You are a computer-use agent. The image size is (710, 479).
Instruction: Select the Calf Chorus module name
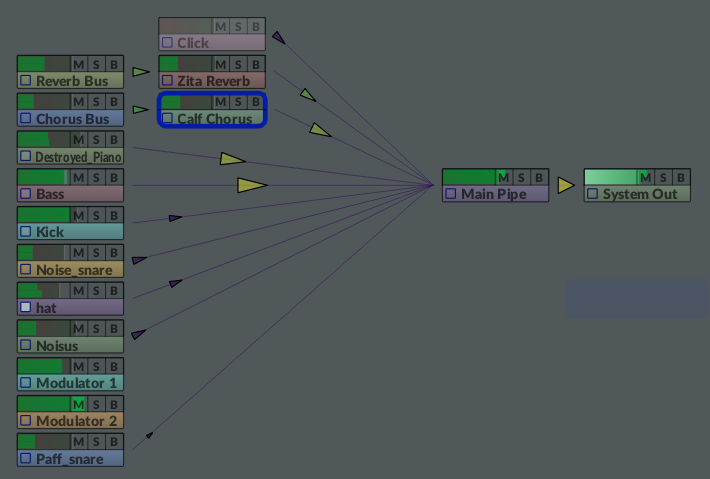click(214, 119)
